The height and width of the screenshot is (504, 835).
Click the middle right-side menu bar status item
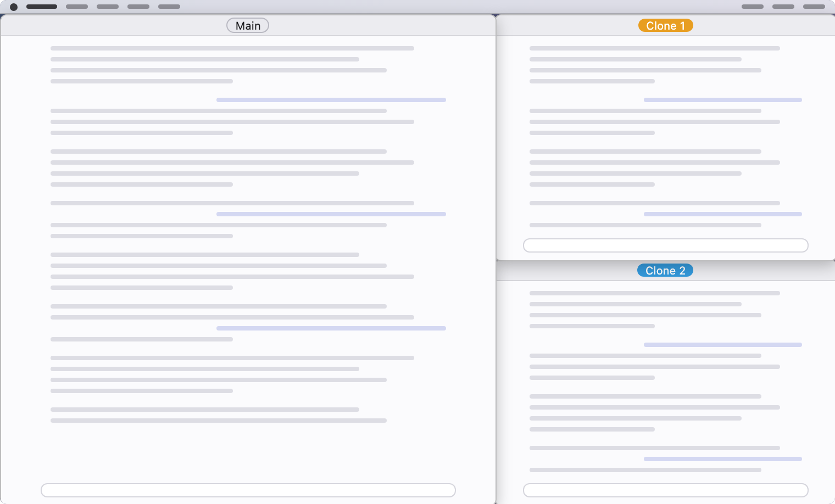[x=783, y=7]
